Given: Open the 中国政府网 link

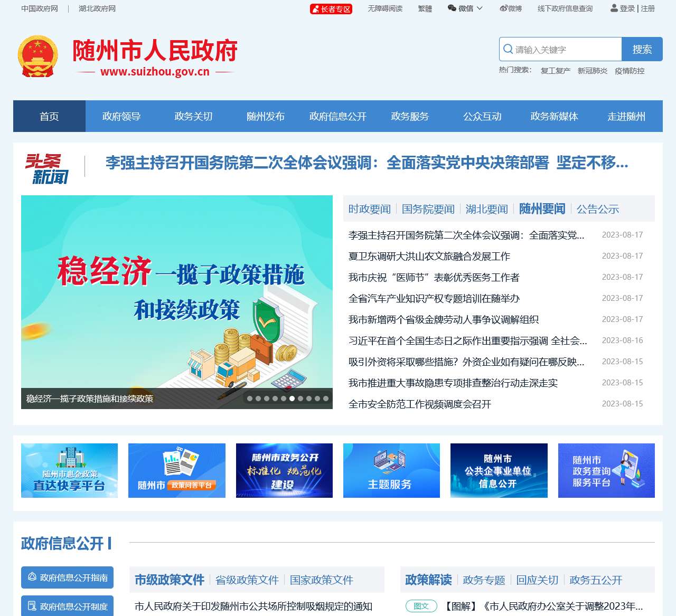Looking at the screenshot, I should point(40,8).
